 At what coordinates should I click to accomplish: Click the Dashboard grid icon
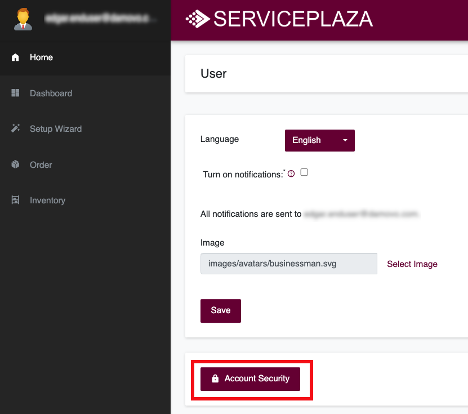[15, 93]
